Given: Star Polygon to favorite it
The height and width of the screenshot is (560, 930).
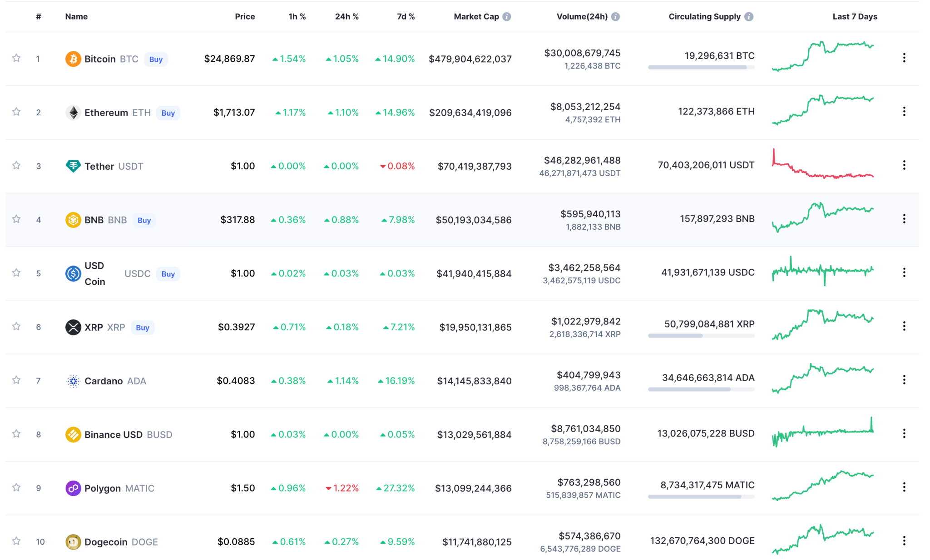Looking at the screenshot, I should tap(16, 488).
